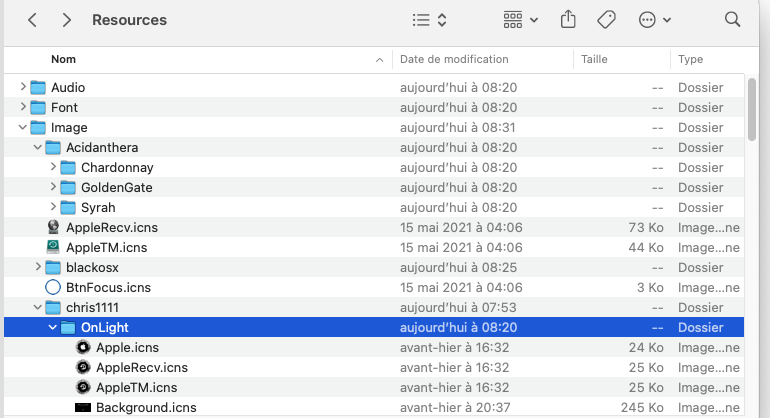Open the list view switcher

pyautogui.click(x=430, y=20)
